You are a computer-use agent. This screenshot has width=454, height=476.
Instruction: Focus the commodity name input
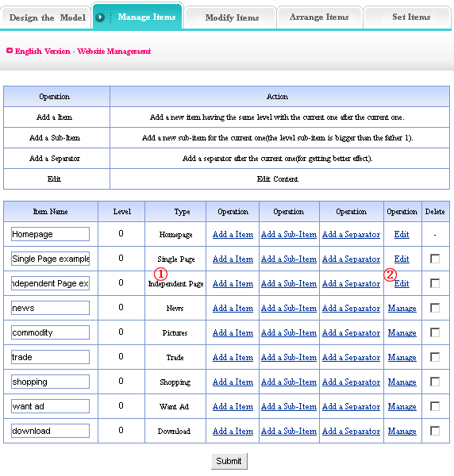pyautogui.click(x=51, y=332)
